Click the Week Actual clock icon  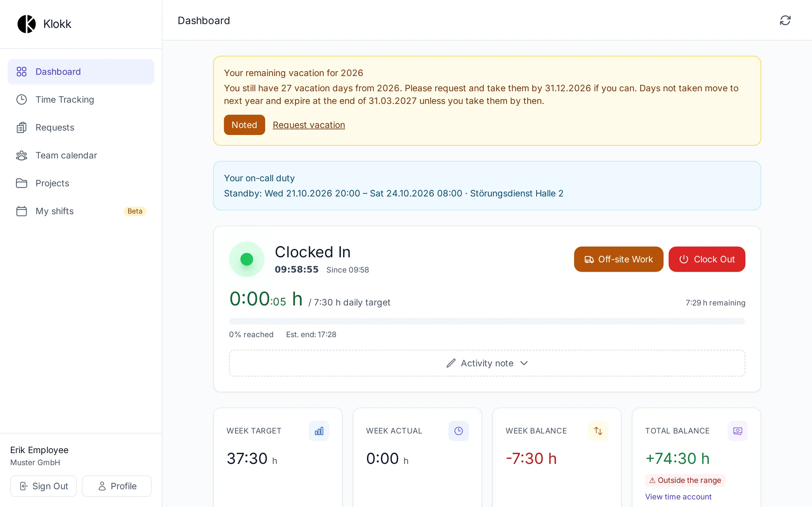458,431
